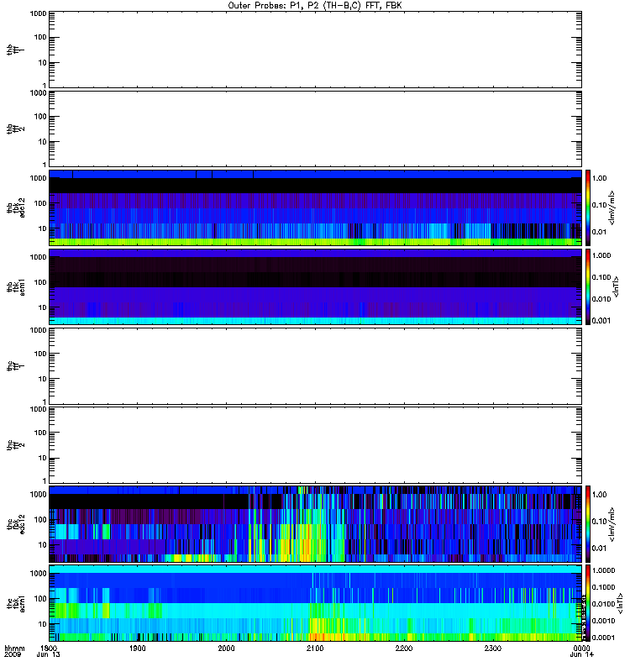Click the 'thb fbk scm1' y-axis label

click(x=16, y=286)
